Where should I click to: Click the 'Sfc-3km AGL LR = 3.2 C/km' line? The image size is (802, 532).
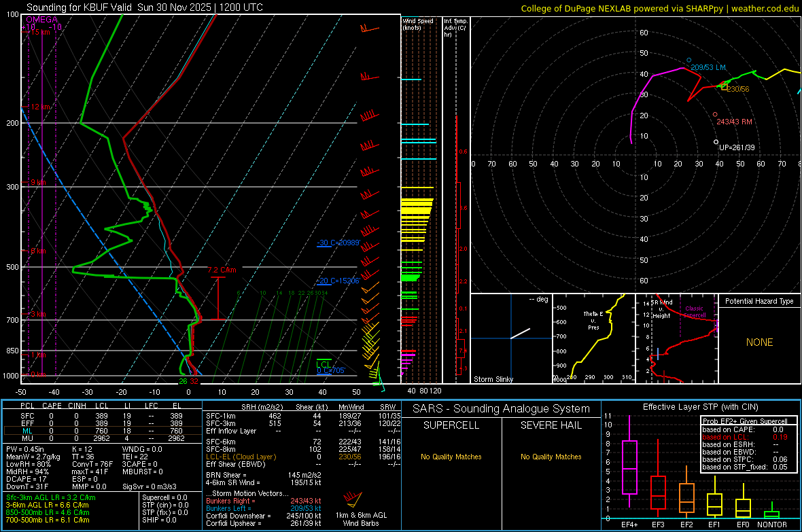51,497
